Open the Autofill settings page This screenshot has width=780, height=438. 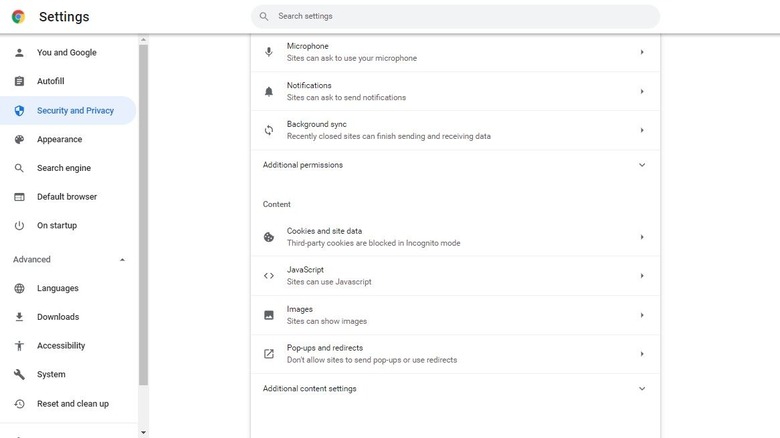(x=50, y=81)
